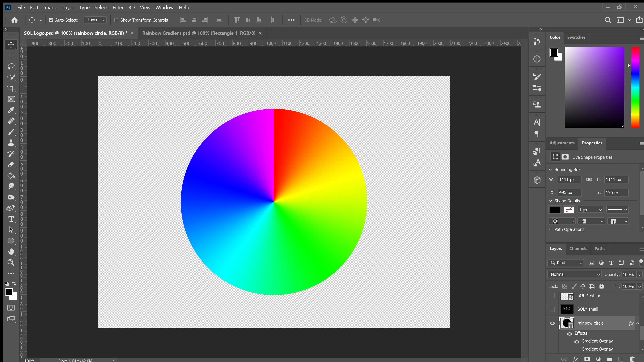Screen dimensions: 644x362
Task: Open the Filter menu
Action: tap(118, 8)
